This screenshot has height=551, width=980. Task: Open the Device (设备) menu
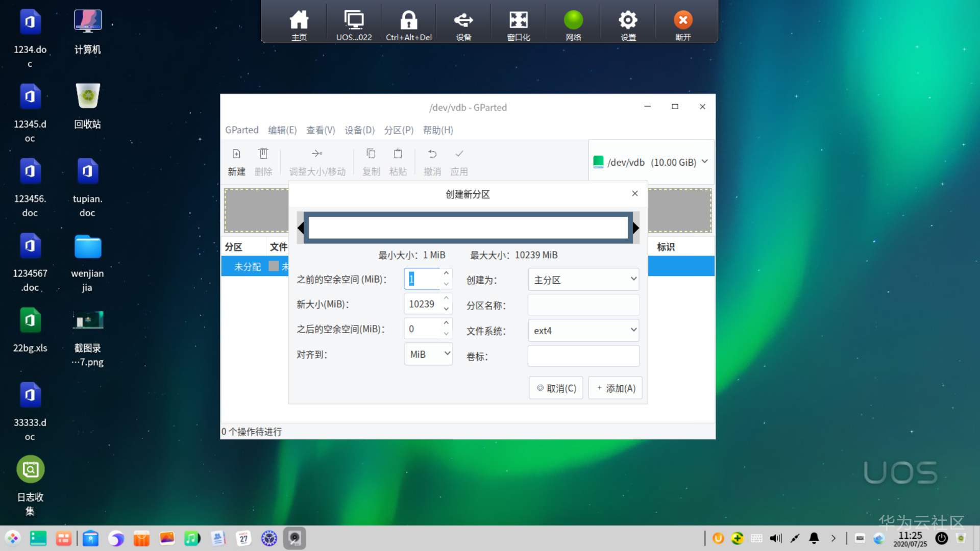359,130
